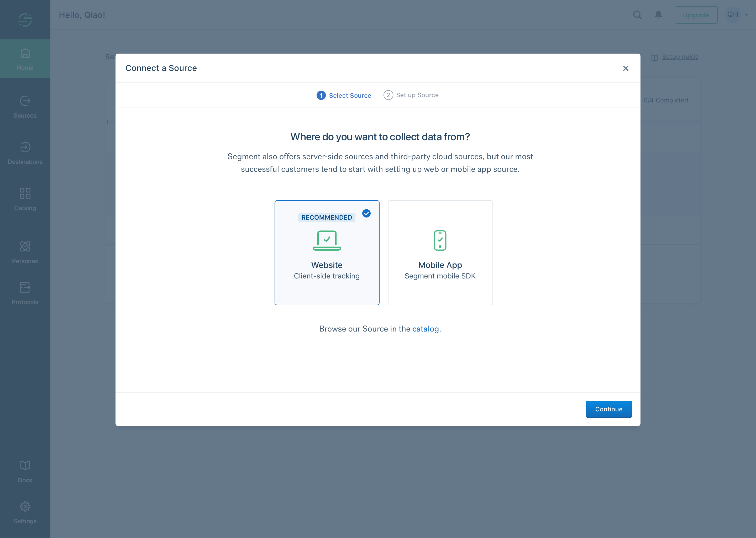
Task: Click the search magnifier icon
Action: pyautogui.click(x=637, y=15)
